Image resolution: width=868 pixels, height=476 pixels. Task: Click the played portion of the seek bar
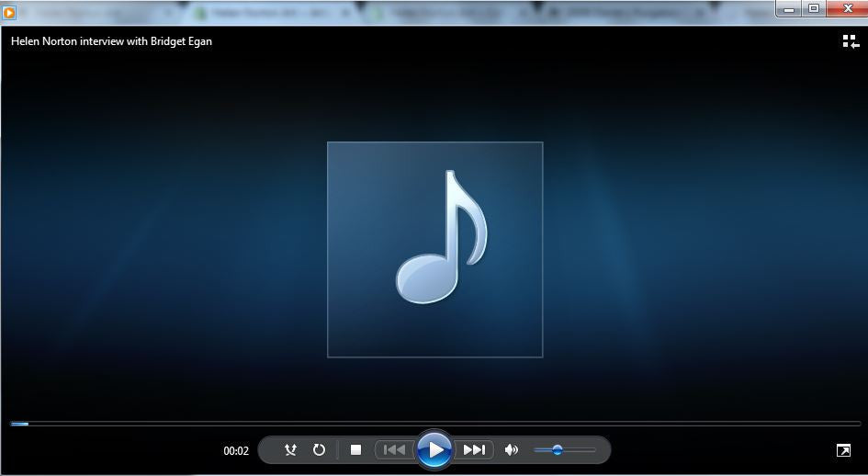click(18, 424)
